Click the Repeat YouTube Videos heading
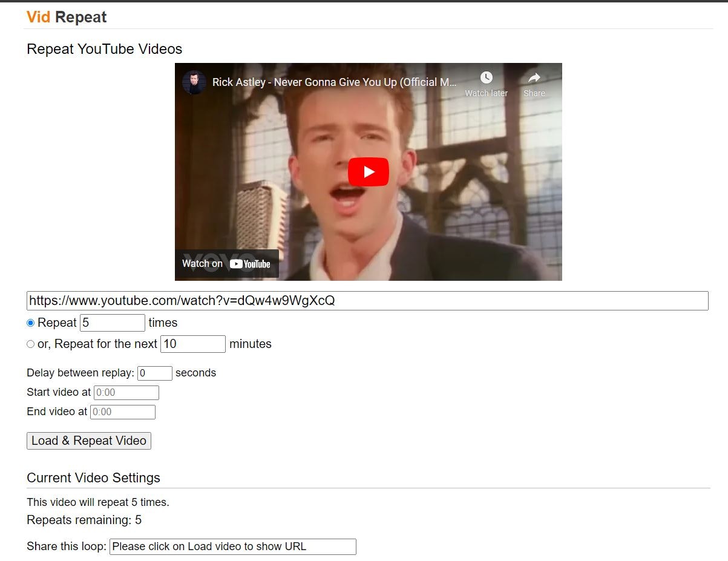Image resolution: width=728 pixels, height=561 pixels. coord(104,49)
